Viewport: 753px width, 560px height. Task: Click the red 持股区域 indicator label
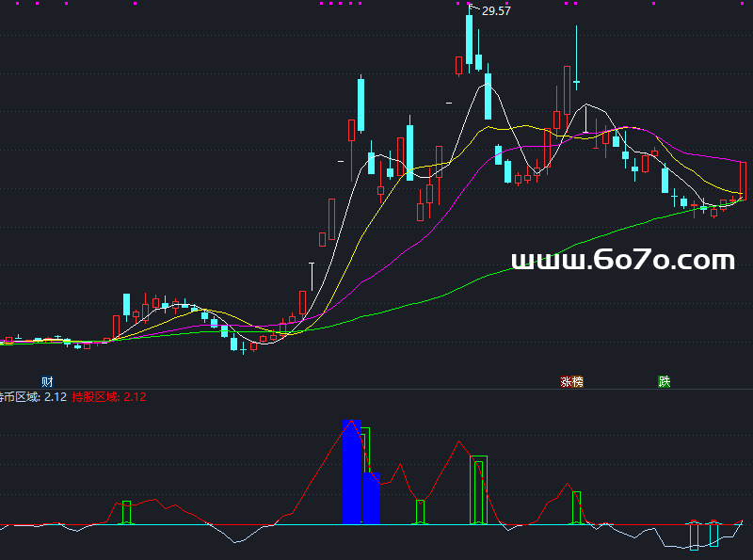tap(96, 397)
